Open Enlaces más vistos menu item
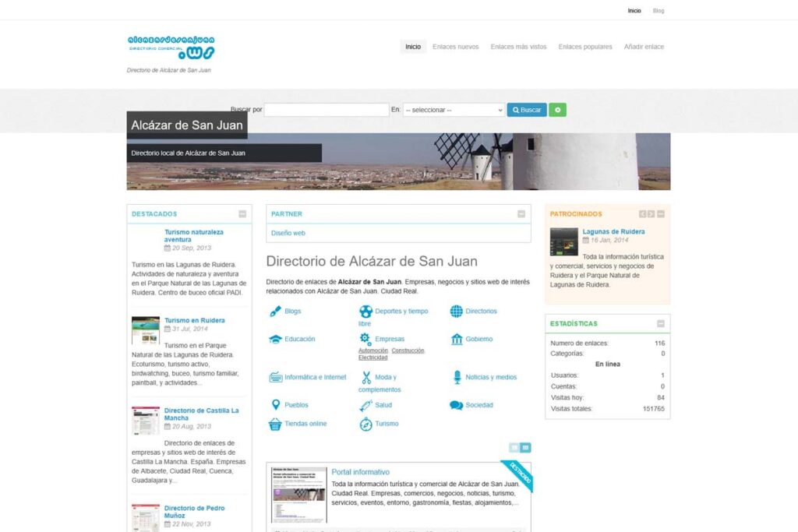The image size is (798, 532). 518,47
